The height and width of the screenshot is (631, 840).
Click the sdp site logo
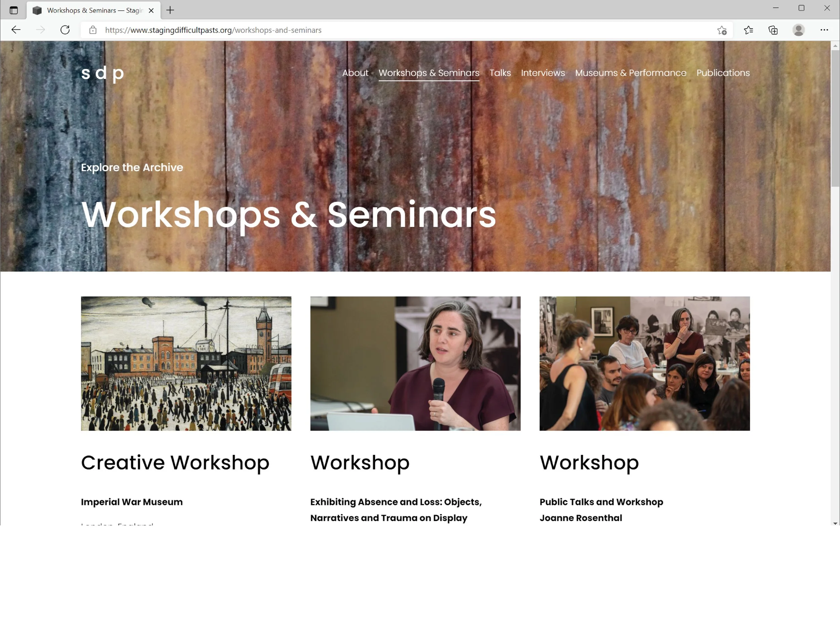pos(102,73)
